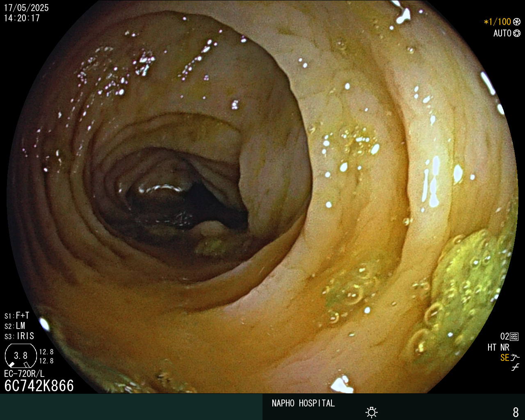Click the scope model EC-720R/L

24,374
